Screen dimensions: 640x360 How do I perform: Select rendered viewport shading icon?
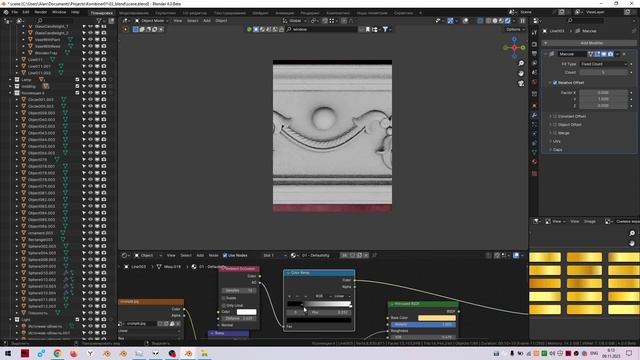click(x=508, y=20)
